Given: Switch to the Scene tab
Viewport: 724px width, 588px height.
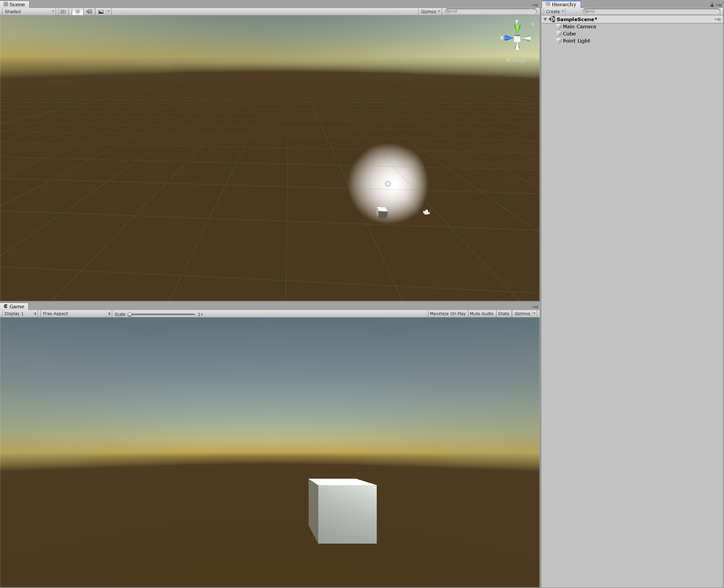Looking at the screenshot, I should (15, 4).
